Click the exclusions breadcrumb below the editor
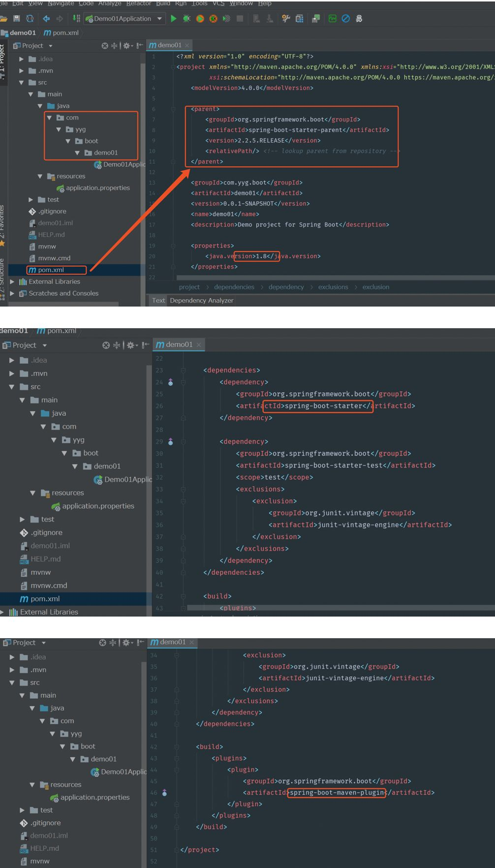Viewport: 495px width, 868px height. (333, 287)
